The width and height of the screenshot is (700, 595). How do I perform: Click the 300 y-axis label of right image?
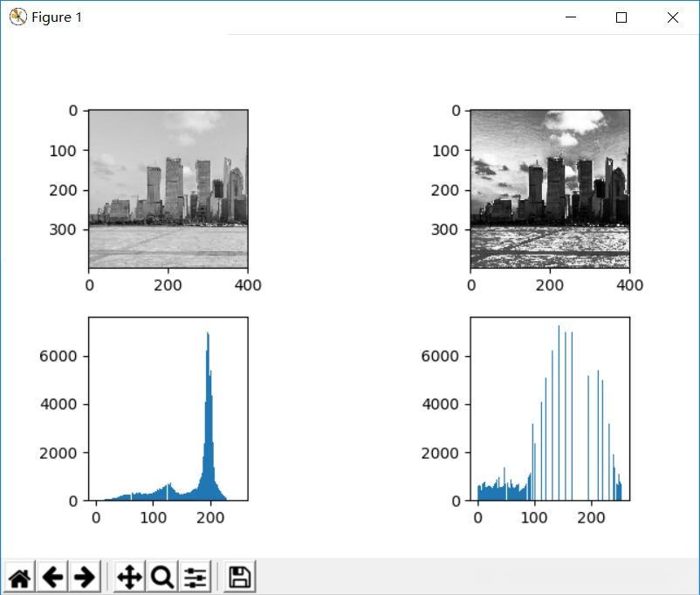(x=444, y=229)
